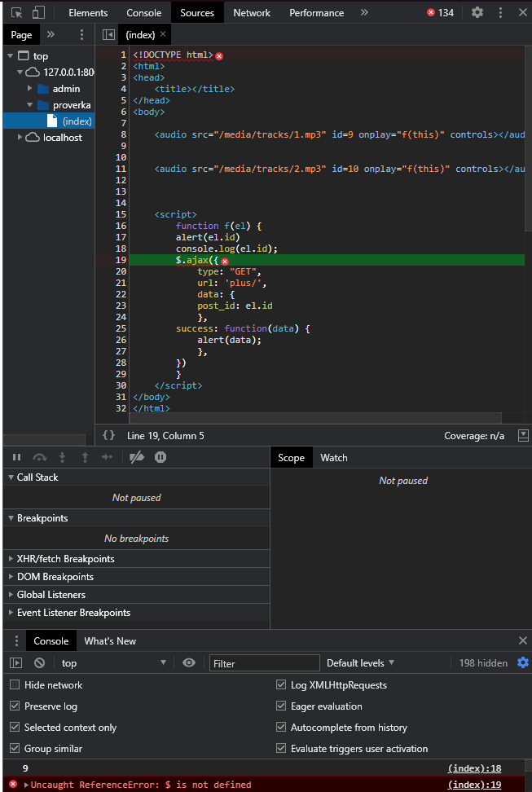Open the console drawer three-dot menu

(16, 640)
